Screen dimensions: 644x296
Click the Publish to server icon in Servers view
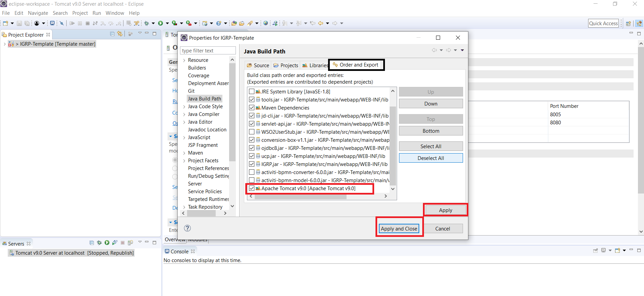coord(130,243)
